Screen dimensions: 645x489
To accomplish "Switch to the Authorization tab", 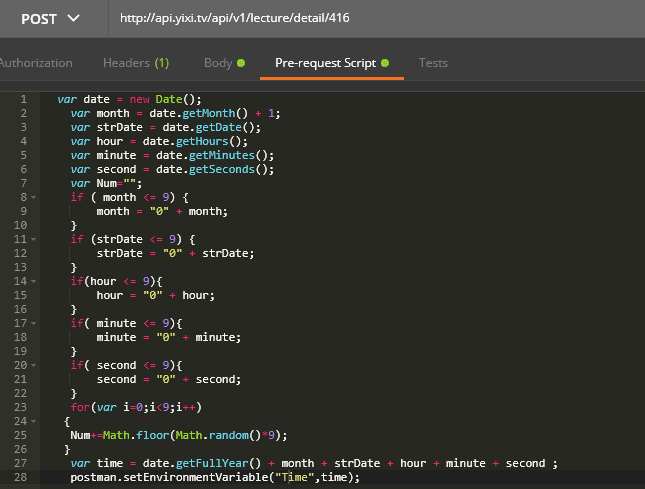I will pyautogui.click(x=36, y=63).
